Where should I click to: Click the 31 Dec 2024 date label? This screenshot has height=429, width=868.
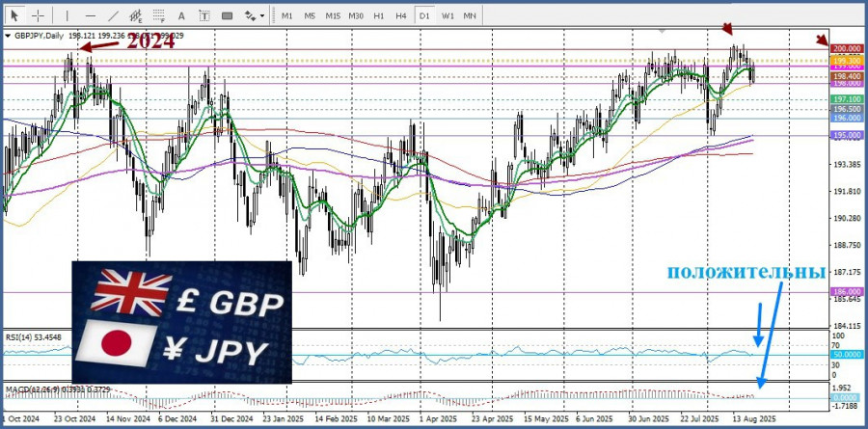(x=230, y=417)
